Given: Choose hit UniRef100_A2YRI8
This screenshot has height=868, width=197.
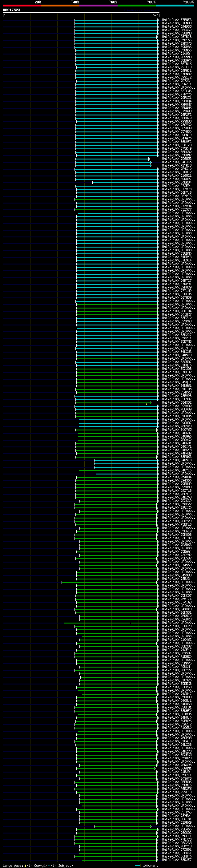Looking at the screenshot, I should (176, 166).
